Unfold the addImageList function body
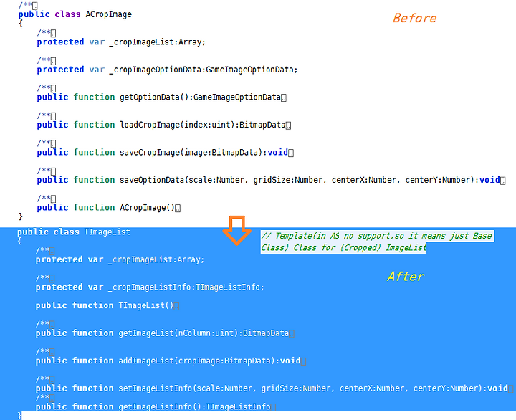The width and height of the screenshot is (516, 420). [303, 361]
